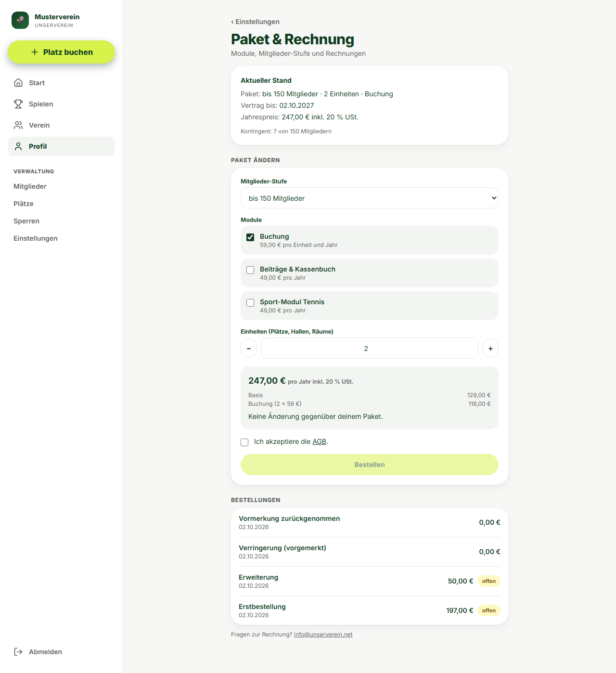Open Plätze in the Verwaltung menu

(24, 204)
